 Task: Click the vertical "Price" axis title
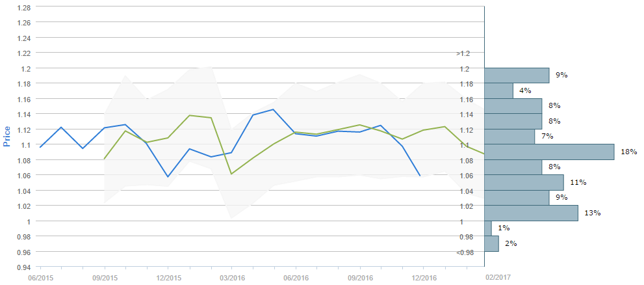pyautogui.click(x=7, y=136)
